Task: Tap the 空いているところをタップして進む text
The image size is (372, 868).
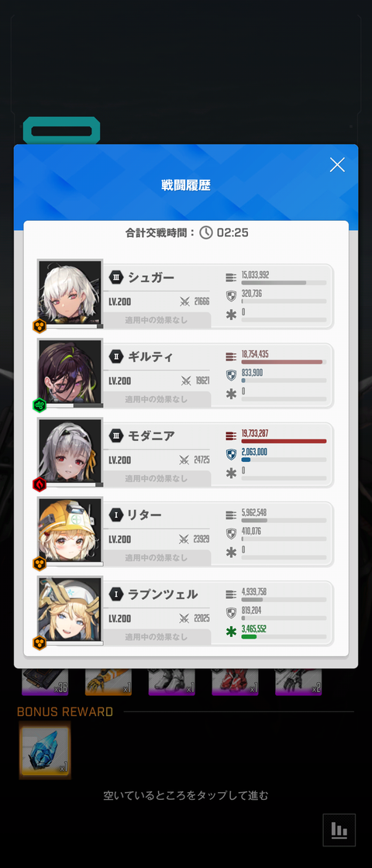Action: click(186, 795)
